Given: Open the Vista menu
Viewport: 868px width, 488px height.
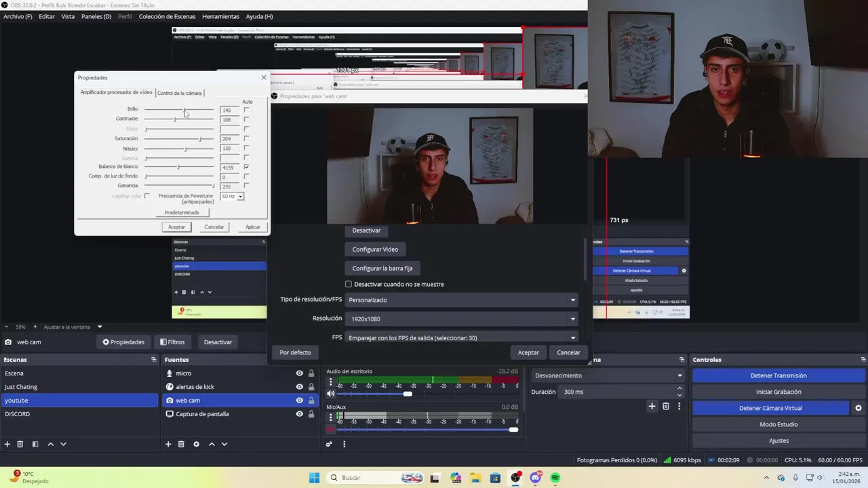Looking at the screenshot, I should click(68, 16).
